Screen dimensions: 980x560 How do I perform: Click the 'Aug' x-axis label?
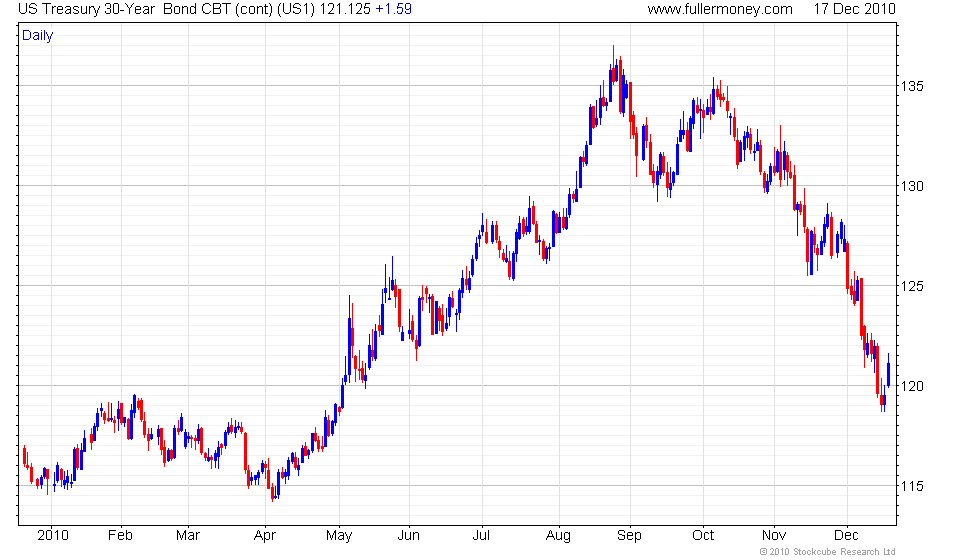click(558, 536)
